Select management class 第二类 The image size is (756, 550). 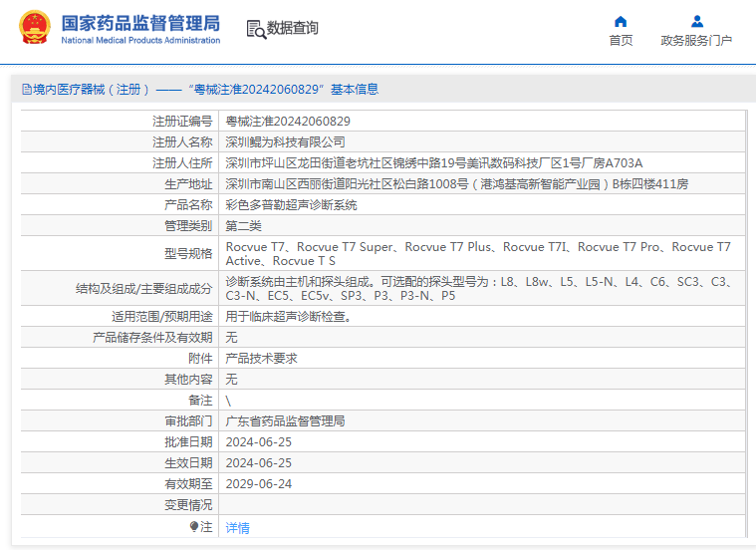tap(243, 226)
